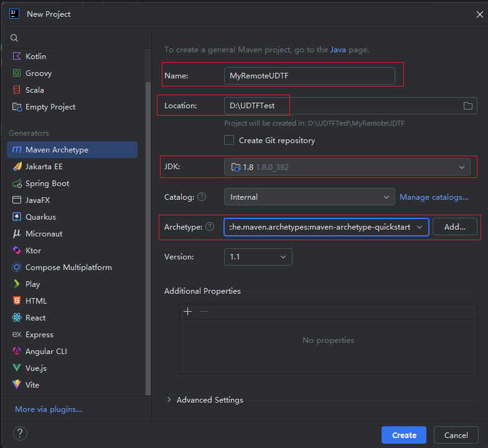Open help with bottom-left question button
Screen dimensions: 488x448
(20, 433)
